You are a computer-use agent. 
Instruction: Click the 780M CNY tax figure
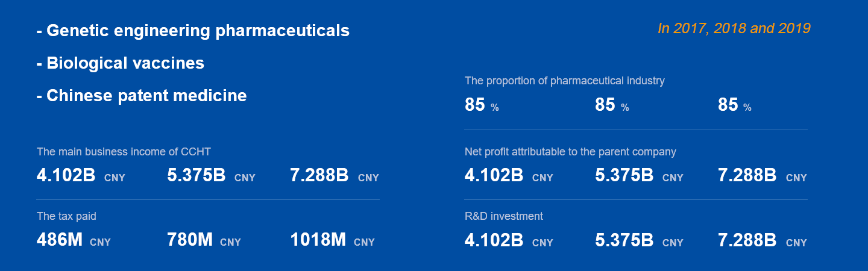(204, 240)
